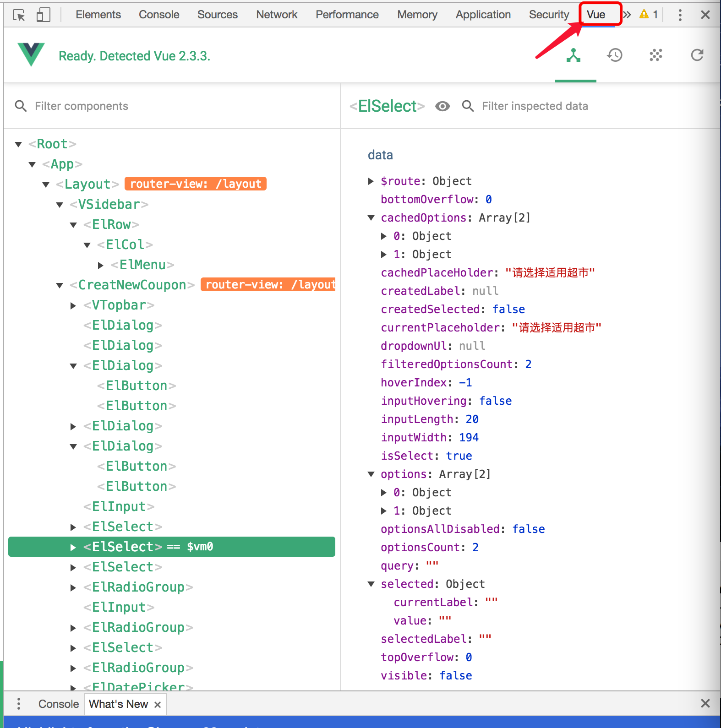This screenshot has width=721, height=728.
Task: Expand the $route object property
Action: tap(371, 181)
